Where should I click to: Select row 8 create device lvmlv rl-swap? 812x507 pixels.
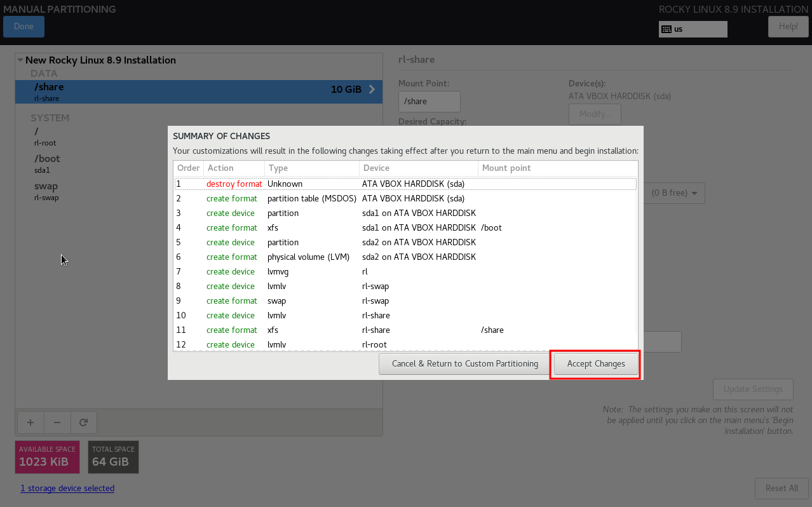(405, 286)
